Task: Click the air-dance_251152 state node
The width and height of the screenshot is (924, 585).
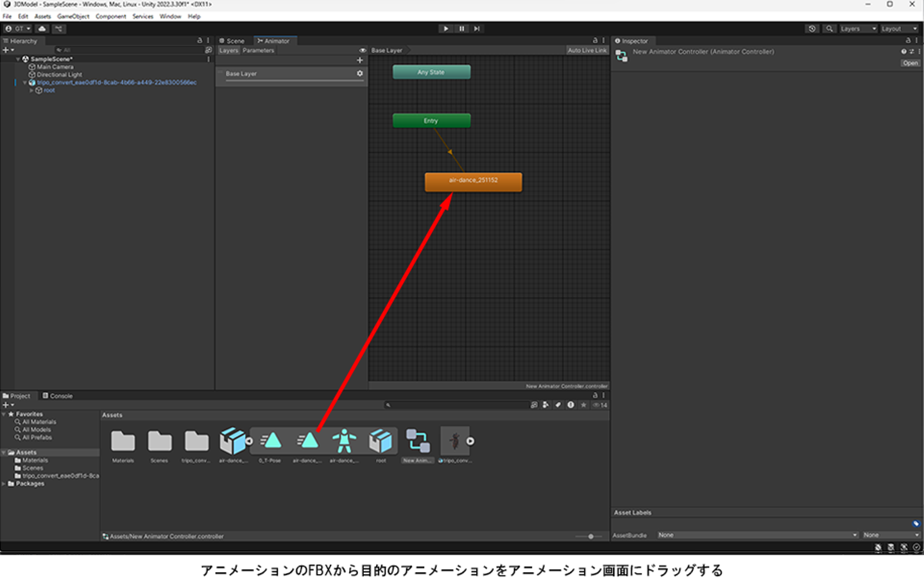Action: click(x=473, y=182)
